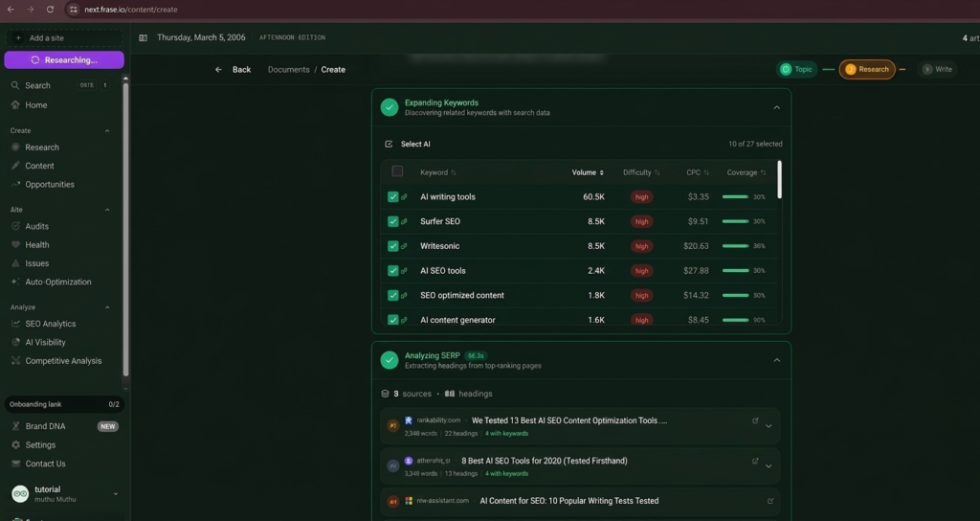Click link icon beside Surfer SEO keyword
This screenshot has width=980, height=521.
click(x=404, y=221)
